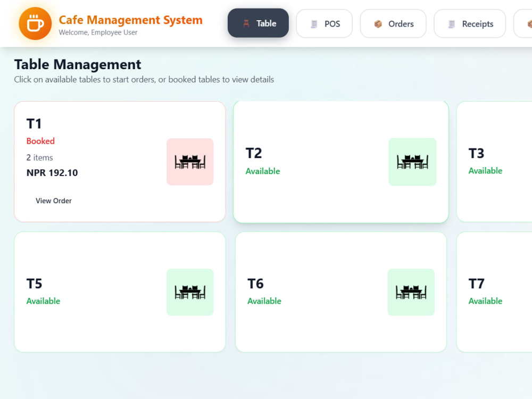Go to the Receipts tab
This screenshot has width=532, height=399.
tap(470, 24)
